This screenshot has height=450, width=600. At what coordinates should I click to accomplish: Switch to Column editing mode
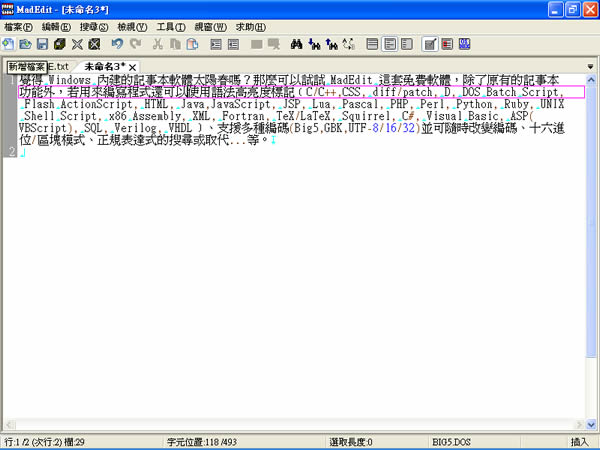click(447, 44)
